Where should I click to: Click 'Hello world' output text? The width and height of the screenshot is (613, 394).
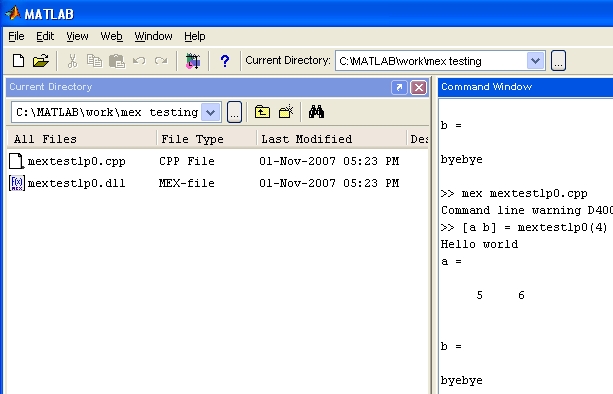[479, 244]
